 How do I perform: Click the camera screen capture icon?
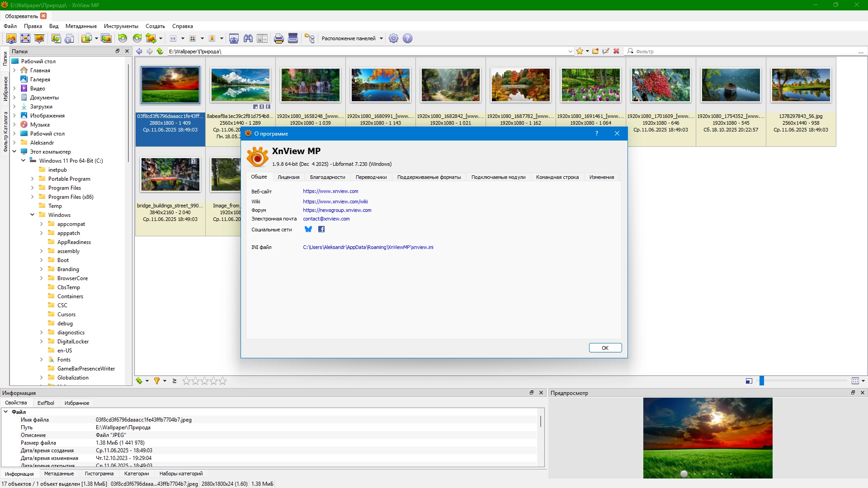pos(234,38)
